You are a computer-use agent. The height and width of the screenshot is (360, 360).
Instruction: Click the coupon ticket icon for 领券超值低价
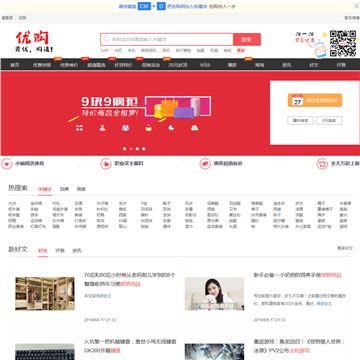(x=205, y=164)
